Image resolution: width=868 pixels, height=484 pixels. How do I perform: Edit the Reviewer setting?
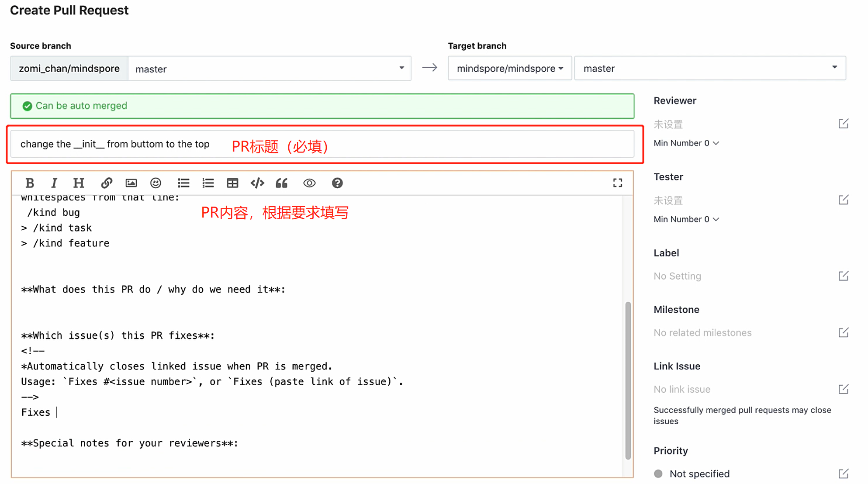(x=844, y=124)
